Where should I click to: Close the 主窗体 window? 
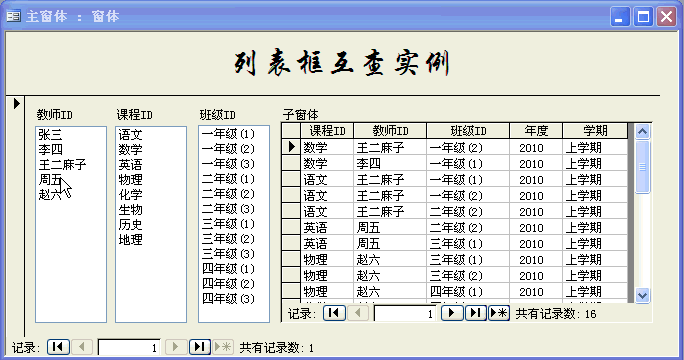click(x=666, y=17)
